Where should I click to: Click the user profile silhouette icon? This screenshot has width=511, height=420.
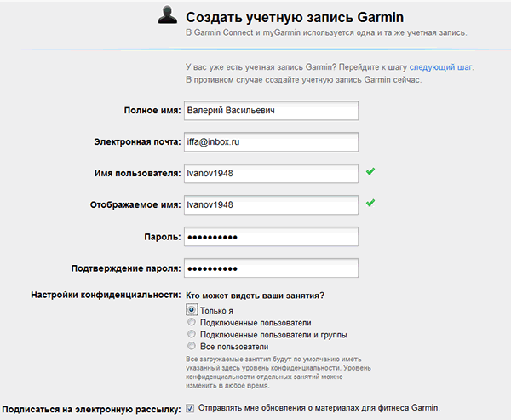[x=168, y=15]
